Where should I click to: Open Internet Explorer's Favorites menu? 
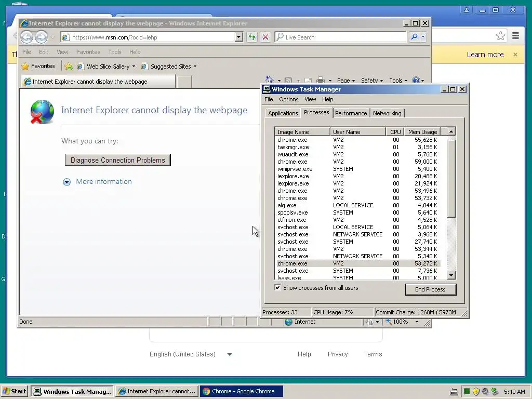click(88, 52)
